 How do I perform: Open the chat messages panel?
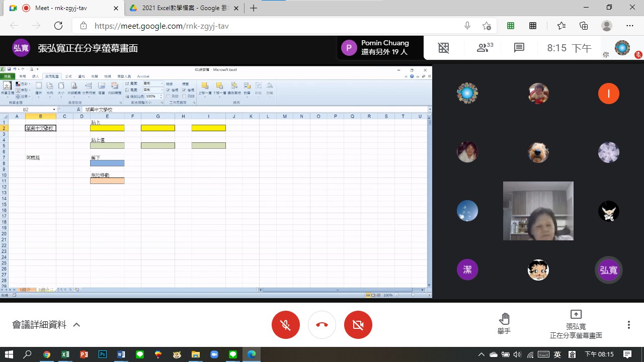pyautogui.click(x=519, y=48)
